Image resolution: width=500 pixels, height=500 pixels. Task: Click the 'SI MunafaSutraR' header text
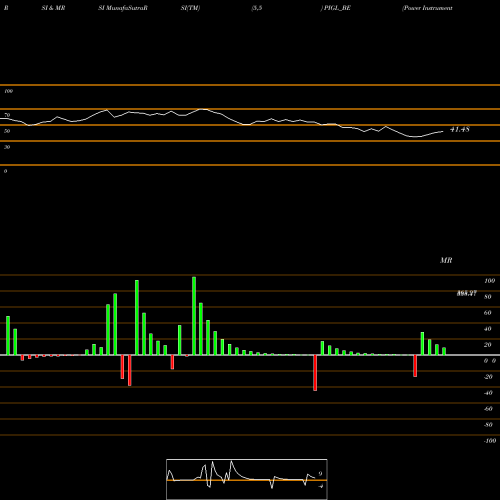tap(123, 8)
